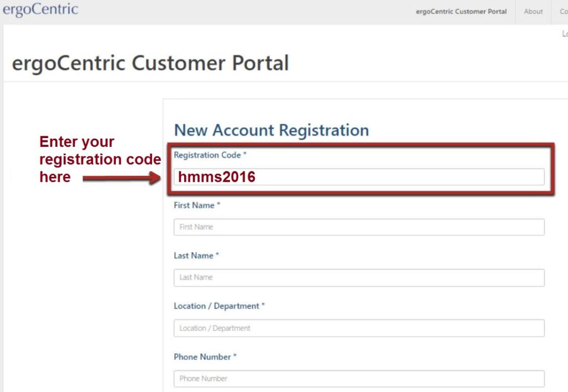Click the ergoCentric Customer Portal page title
Screen dimensions: 568x392
pos(150,63)
